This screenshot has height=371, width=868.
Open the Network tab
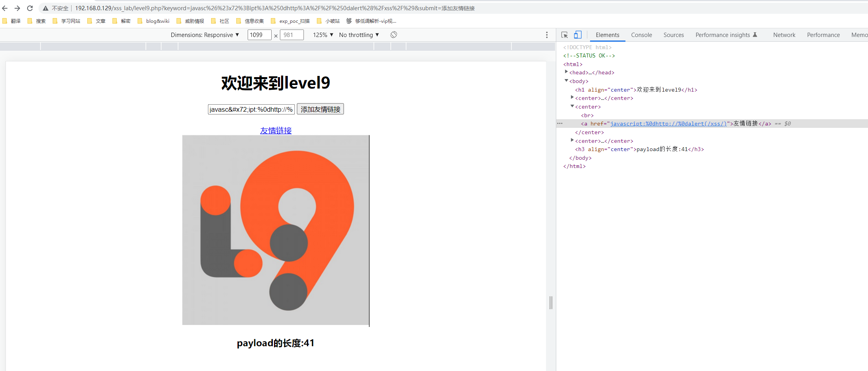click(784, 35)
